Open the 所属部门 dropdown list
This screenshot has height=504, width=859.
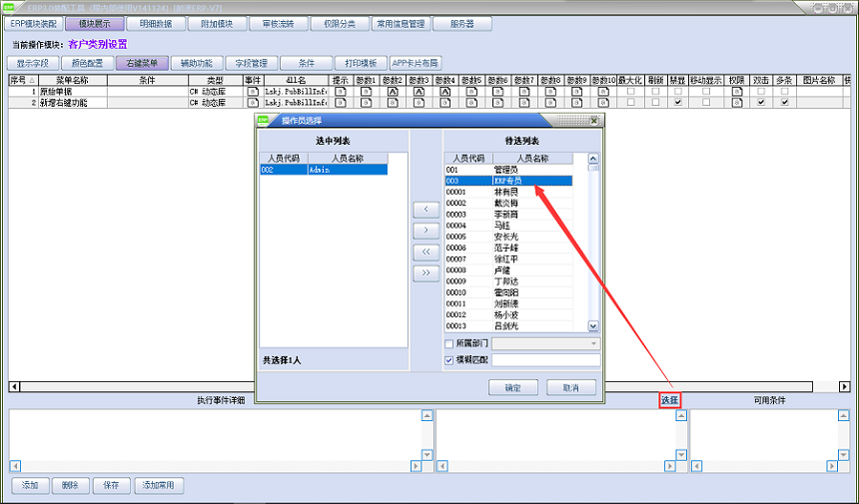[x=593, y=343]
